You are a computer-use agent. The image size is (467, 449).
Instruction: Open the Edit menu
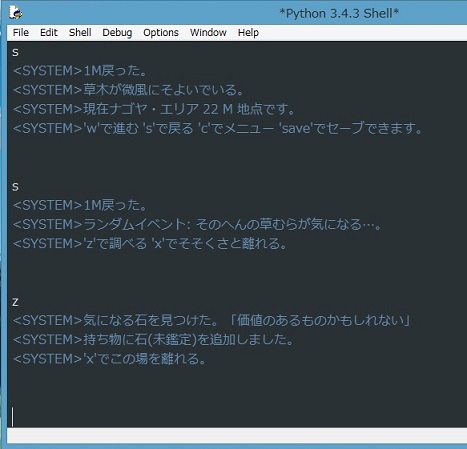tap(49, 33)
